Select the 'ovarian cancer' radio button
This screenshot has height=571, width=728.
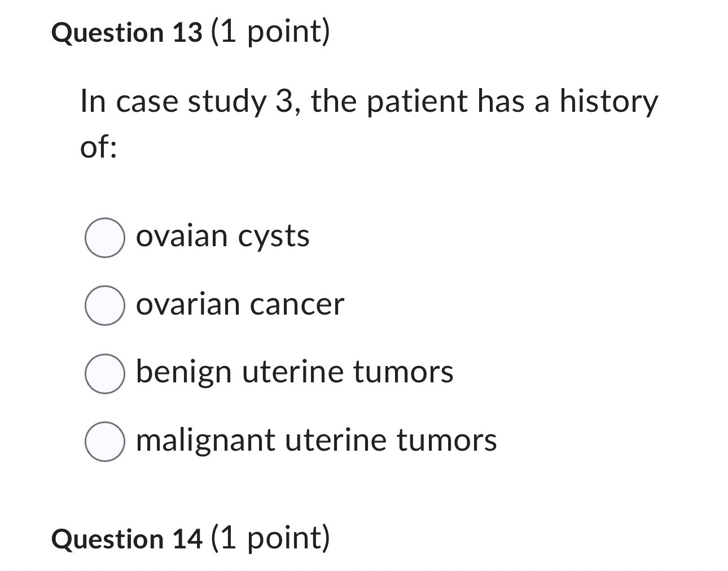coord(104,306)
